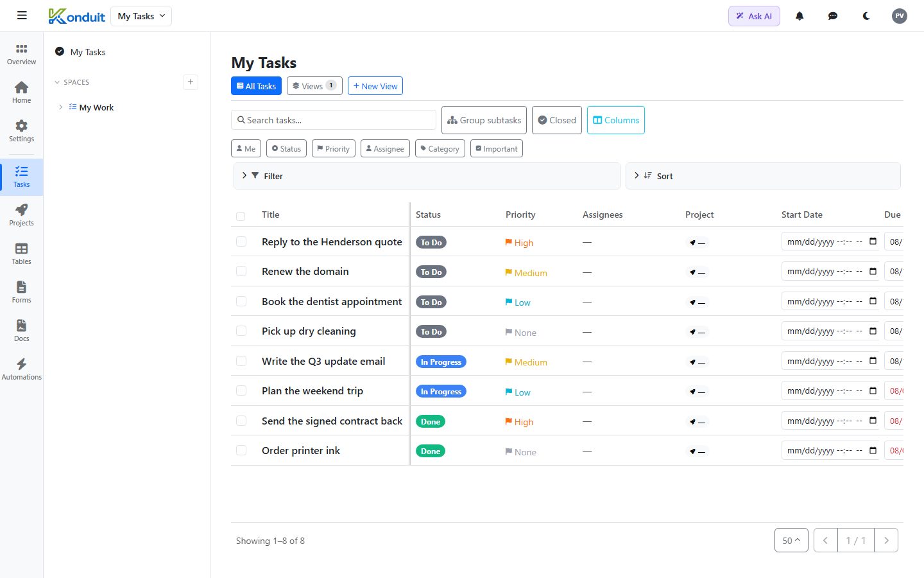This screenshot has width=924, height=578.
Task: Filter by Category chip
Action: coord(440,148)
